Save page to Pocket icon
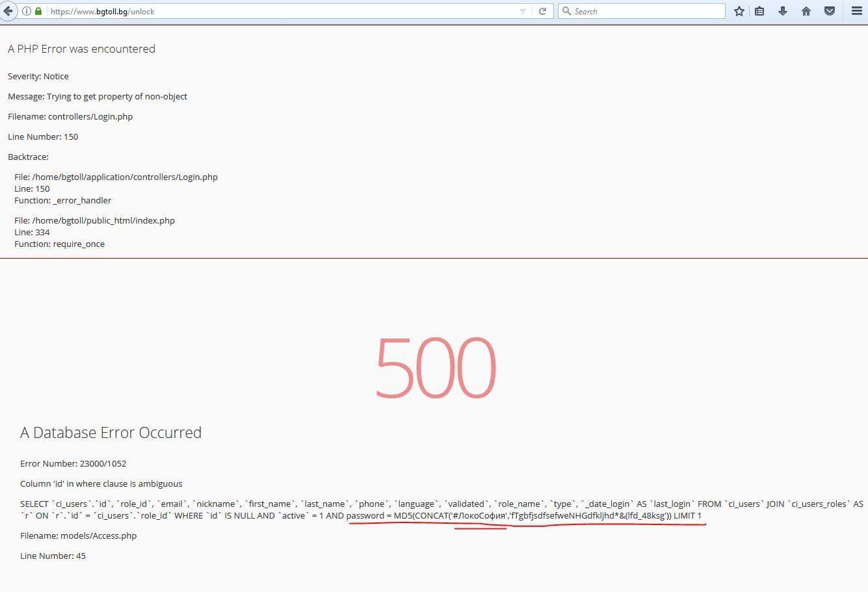Viewport: 868px width, 592px height. tap(830, 11)
